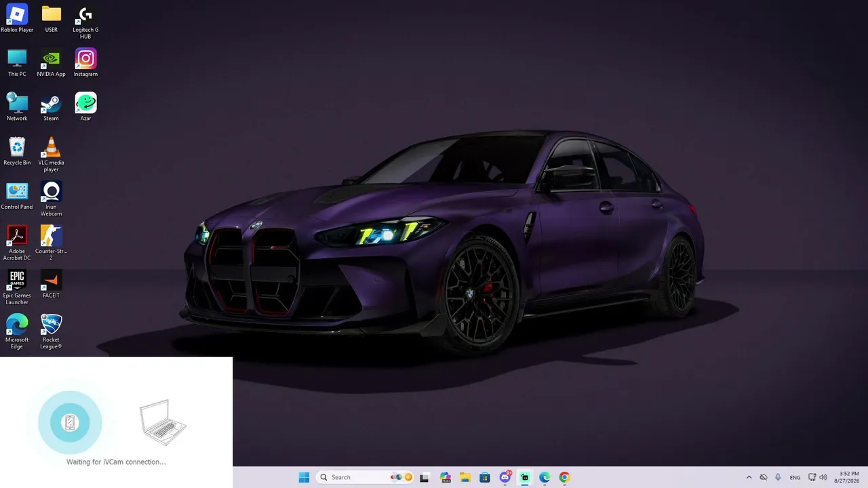Show hidden system tray icons
The width and height of the screenshot is (868, 488).
749,477
